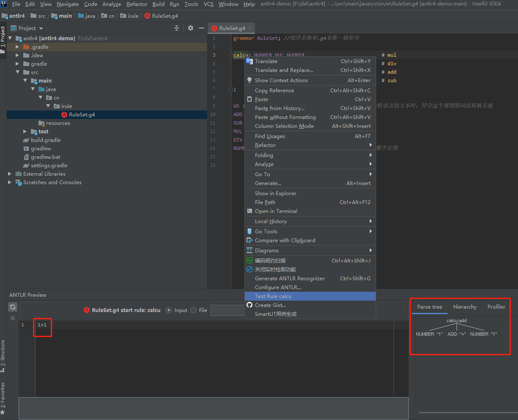This screenshot has height=420, width=518.
Task: Switch to the Parse tree tab
Action: [429, 307]
